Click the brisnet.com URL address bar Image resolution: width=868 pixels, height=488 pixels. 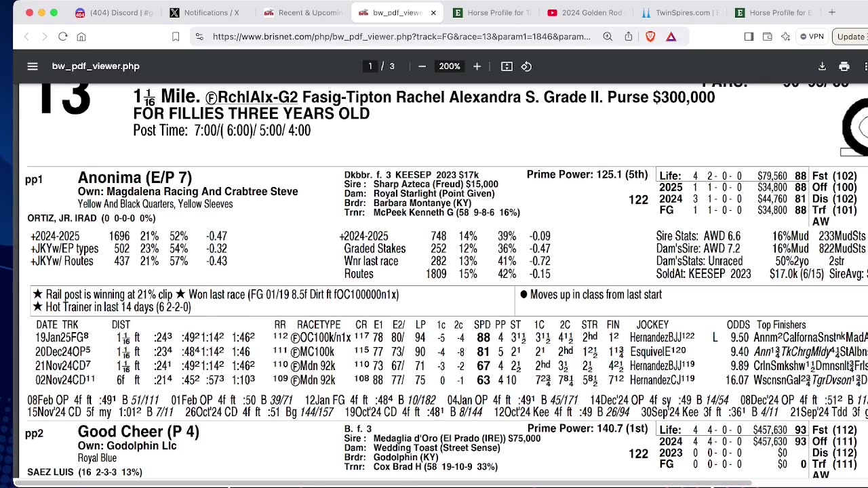tap(401, 37)
